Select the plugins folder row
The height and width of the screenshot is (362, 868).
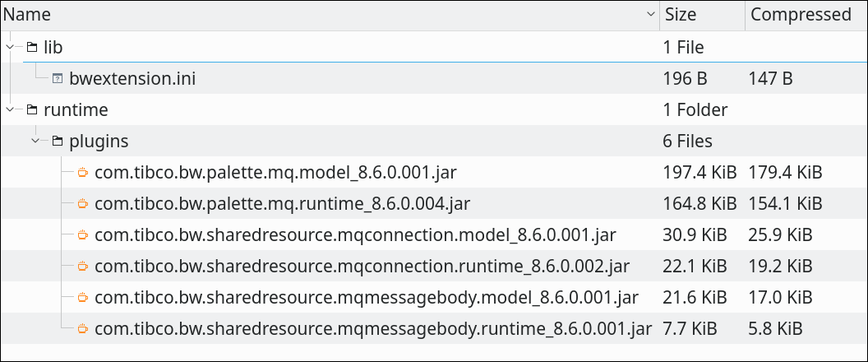point(434,142)
